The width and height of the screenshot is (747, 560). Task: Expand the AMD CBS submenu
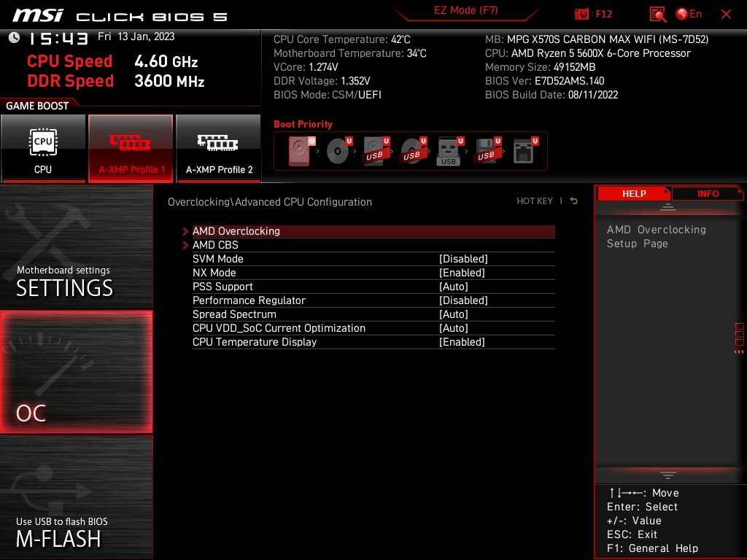pyautogui.click(x=373, y=245)
